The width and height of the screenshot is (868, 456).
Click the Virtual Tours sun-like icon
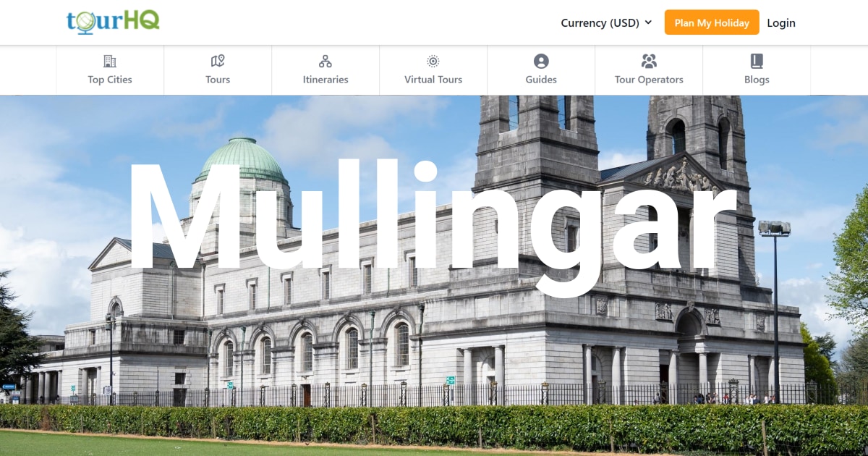point(433,62)
